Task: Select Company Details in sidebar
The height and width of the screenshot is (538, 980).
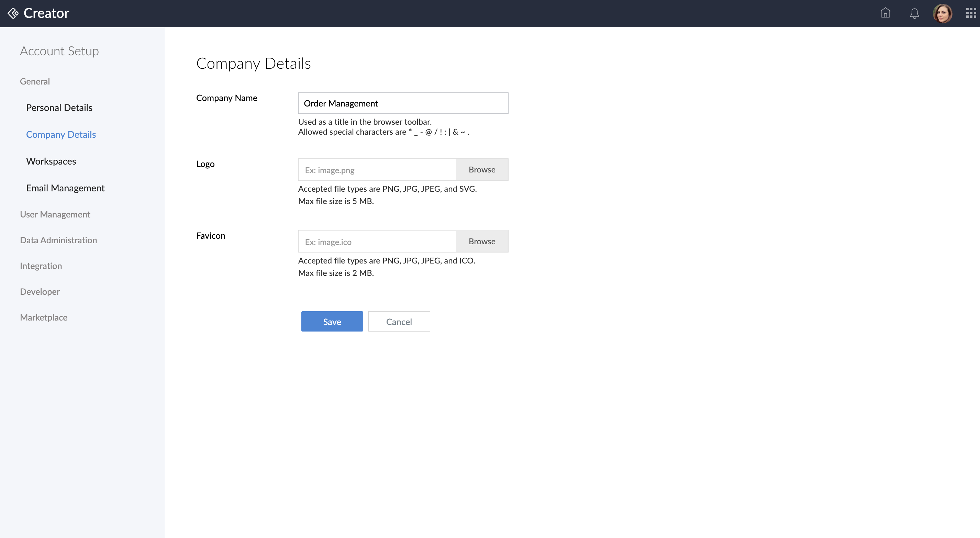Action: click(61, 134)
